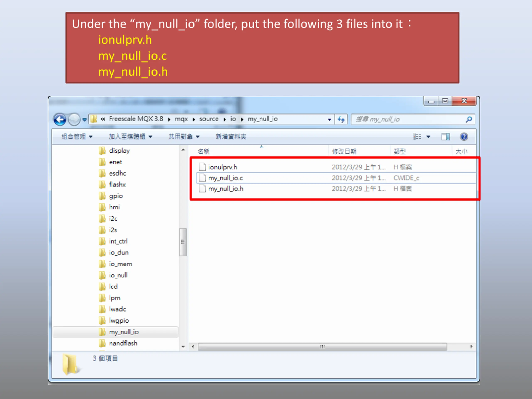Open the recent pages dropdown arrow
Viewport: 532px width, 399px height.
[x=84, y=119]
